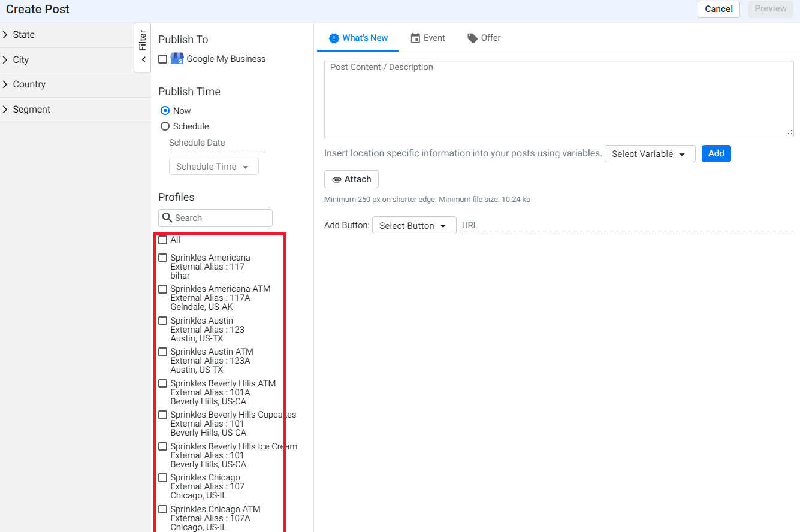Select the Schedule publish time option
This screenshot has width=800, height=532.
(x=165, y=126)
